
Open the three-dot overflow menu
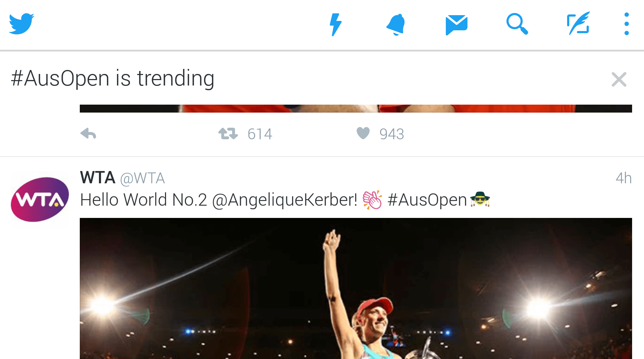pos(626,24)
